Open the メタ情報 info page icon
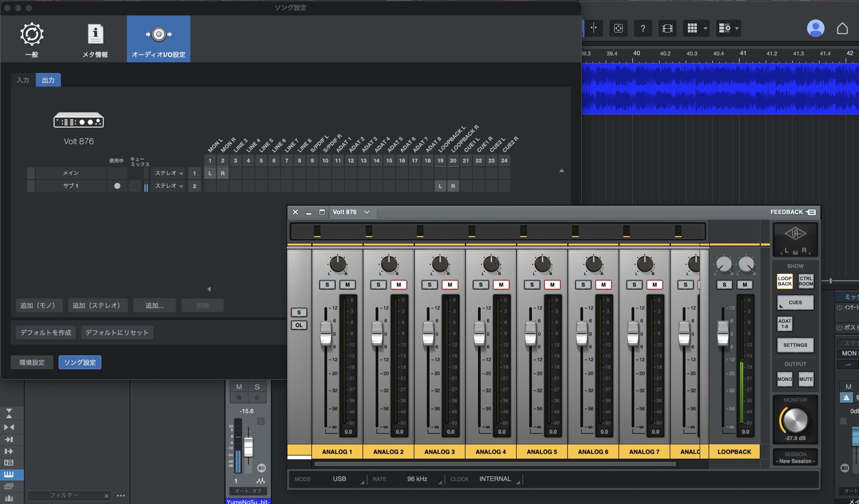 (95, 35)
